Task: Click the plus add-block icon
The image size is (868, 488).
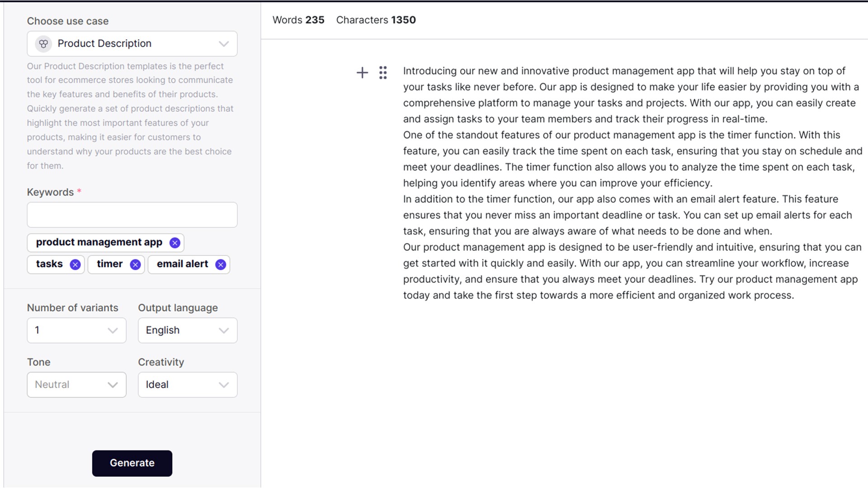Action: click(362, 73)
